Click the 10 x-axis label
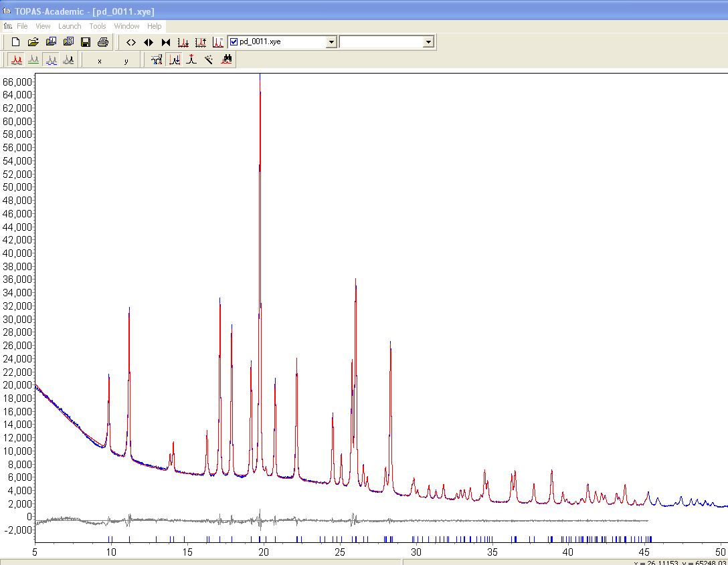Viewport: 728px width, 565px height. click(x=111, y=552)
